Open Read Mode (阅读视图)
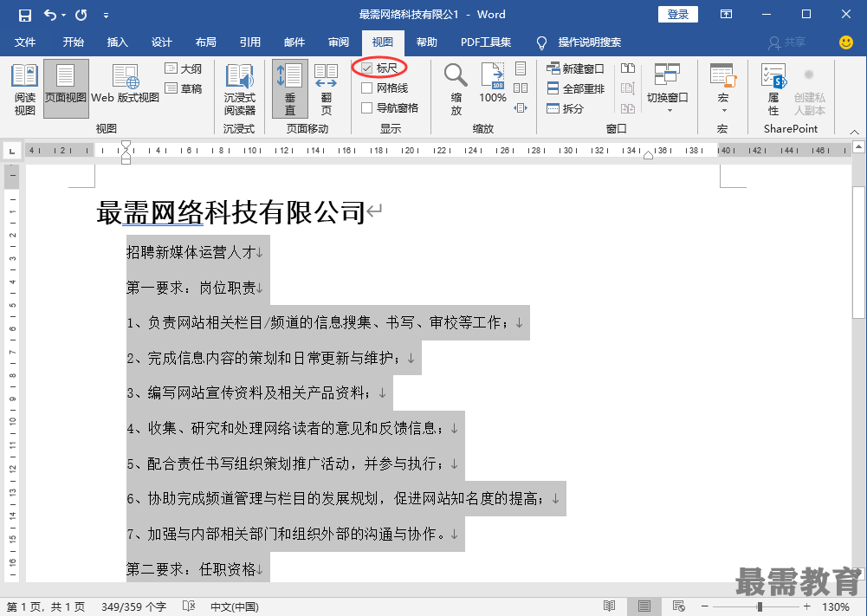The height and width of the screenshot is (616, 867). [x=25, y=89]
